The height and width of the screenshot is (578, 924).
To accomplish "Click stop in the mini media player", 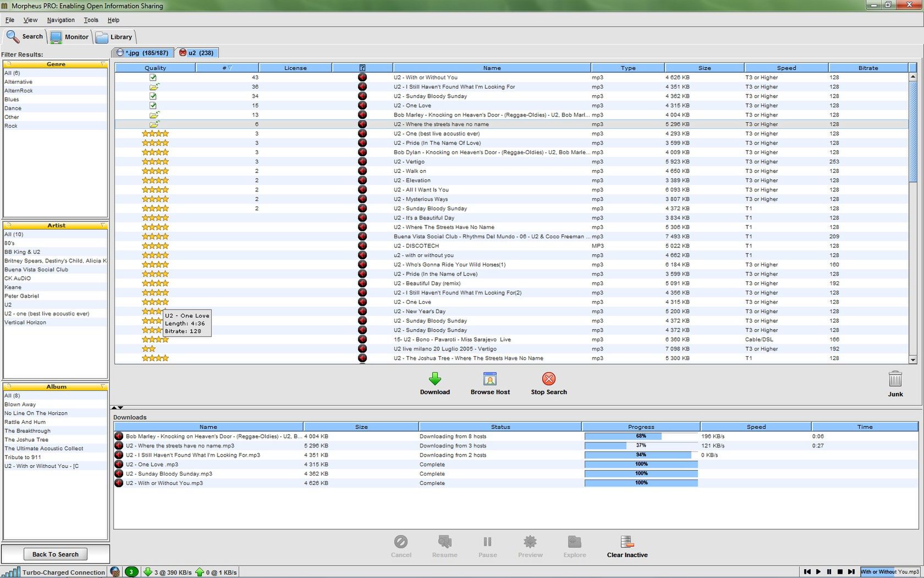I will click(x=840, y=572).
